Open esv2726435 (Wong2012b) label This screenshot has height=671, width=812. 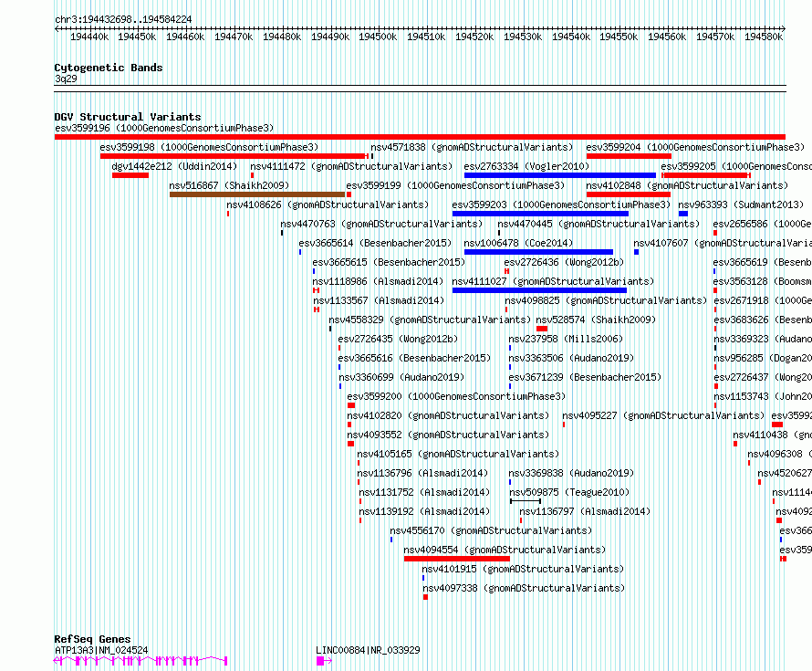[x=398, y=339]
